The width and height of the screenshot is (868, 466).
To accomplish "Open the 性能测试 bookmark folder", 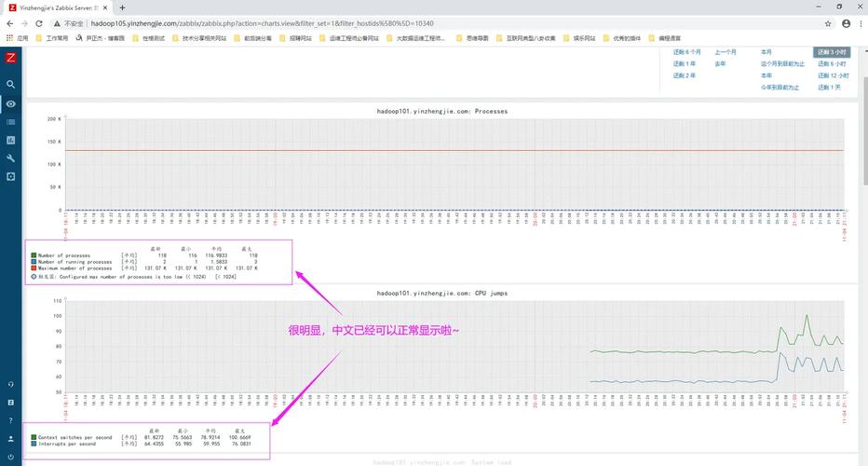I will [148, 38].
